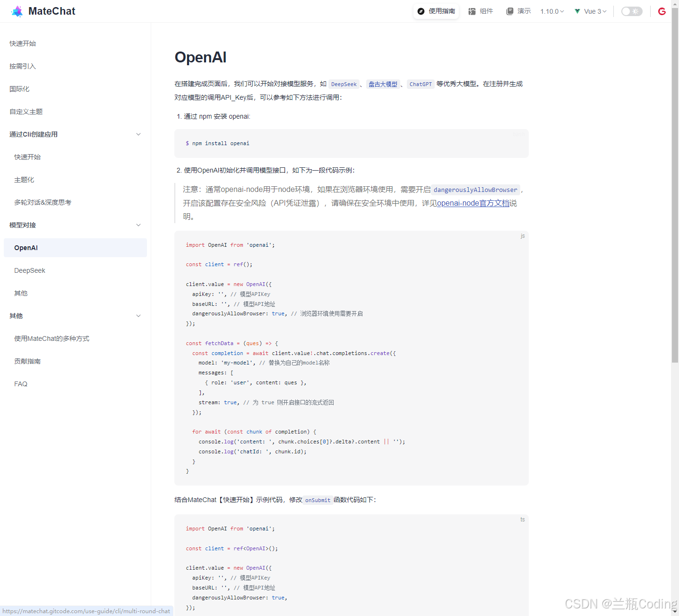The image size is (679, 616).
Task: Open the 1.10.0 version dropdown
Action: click(x=552, y=11)
